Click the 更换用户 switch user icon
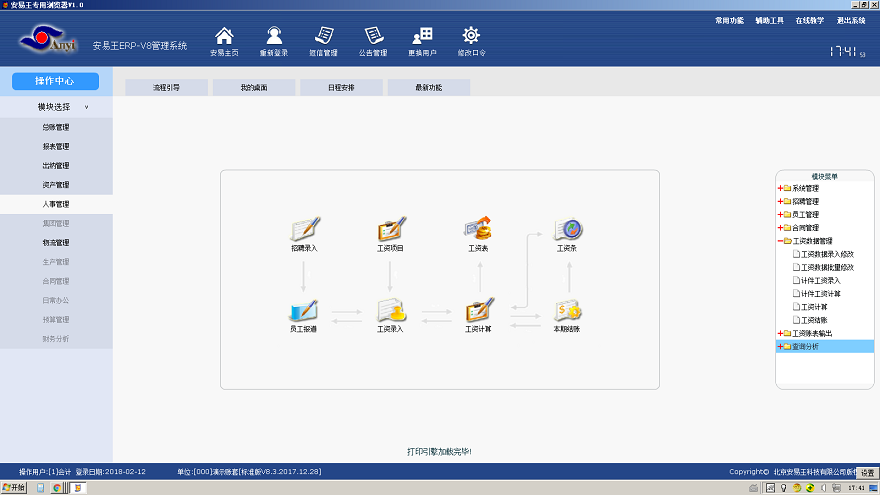Screen dimensions: 880x495 click(422, 36)
